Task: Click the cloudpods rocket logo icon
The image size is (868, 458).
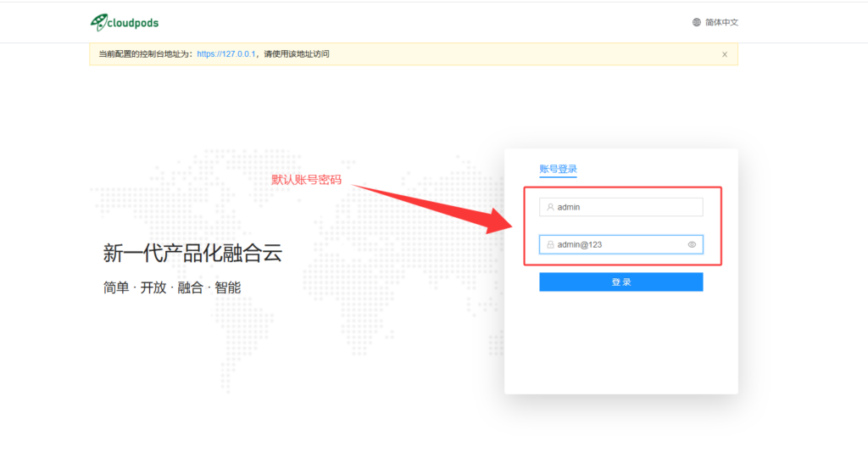Action: [98, 22]
